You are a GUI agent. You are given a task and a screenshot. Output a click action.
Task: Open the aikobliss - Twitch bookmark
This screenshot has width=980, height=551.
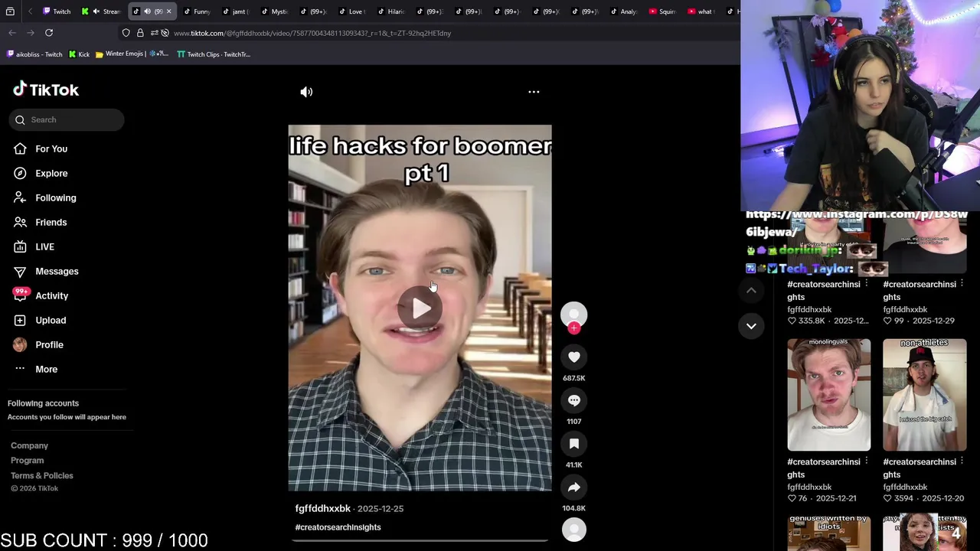34,54
